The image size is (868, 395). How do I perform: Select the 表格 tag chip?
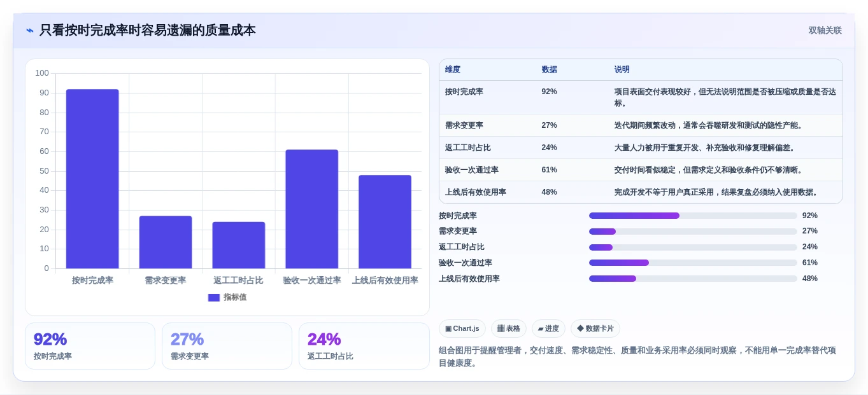click(x=509, y=328)
